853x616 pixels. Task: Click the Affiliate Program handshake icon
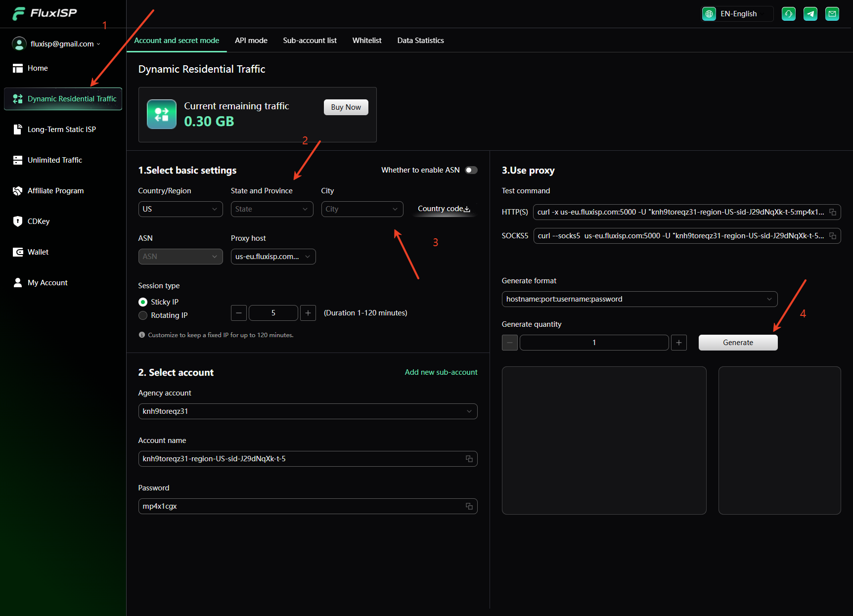(18, 191)
